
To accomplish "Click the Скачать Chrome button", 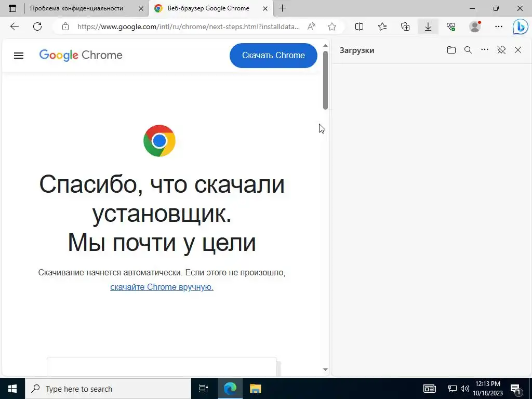I will coord(273,55).
